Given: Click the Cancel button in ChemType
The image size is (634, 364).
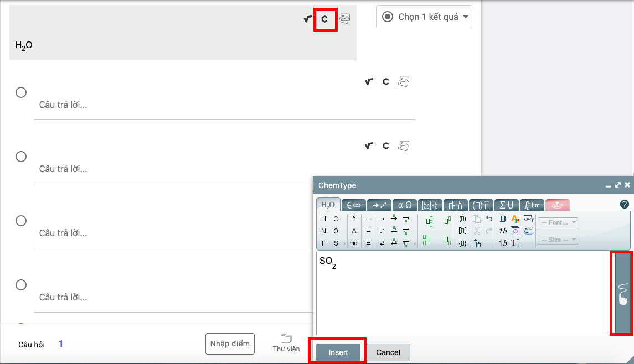Looking at the screenshot, I should [388, 352].
